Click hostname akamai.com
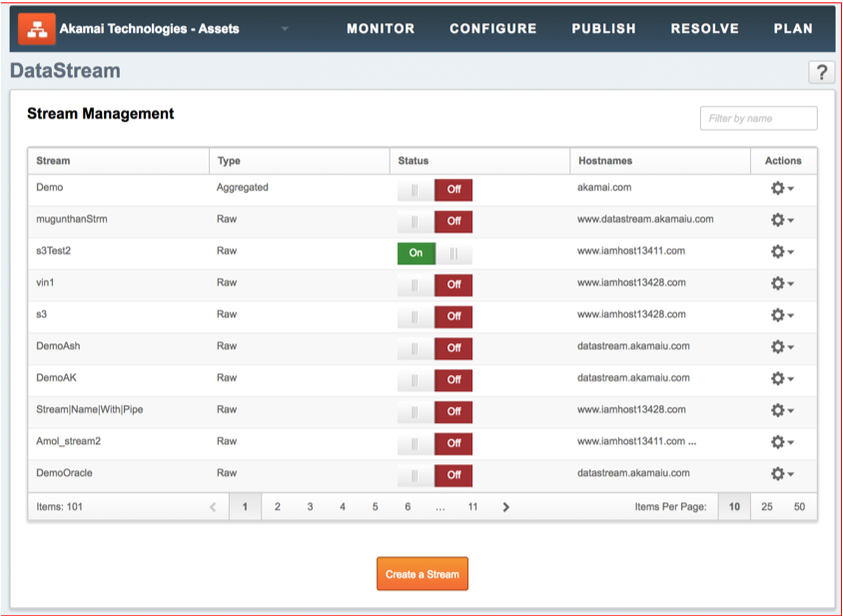Viewport: 843px width, 616px height. [x=604, y=188]
